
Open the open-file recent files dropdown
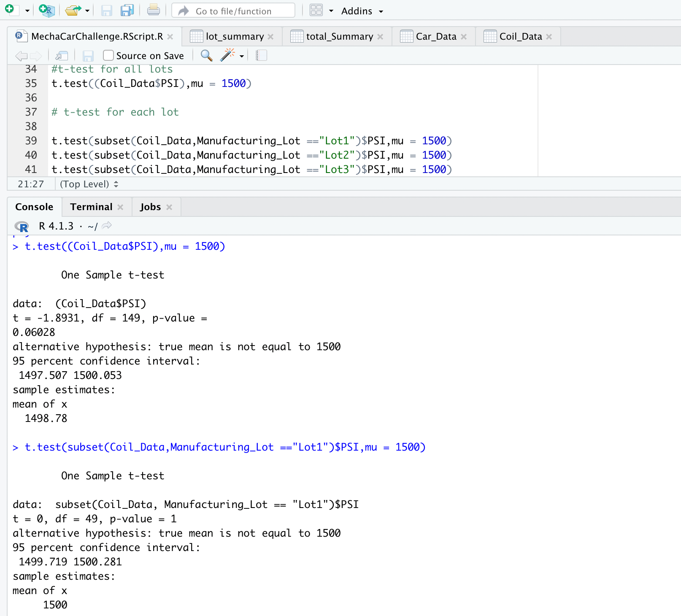[86, 11]
